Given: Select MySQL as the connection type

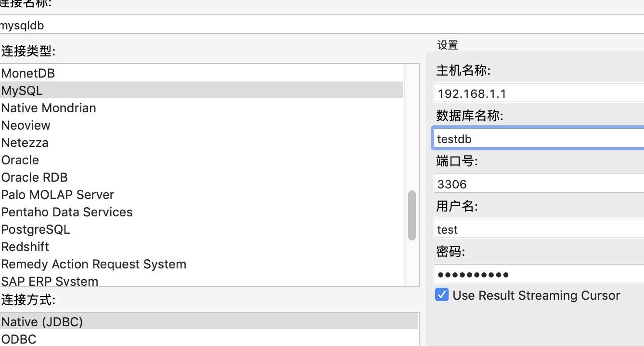Looking at the screenshot, I should point(22,90).
